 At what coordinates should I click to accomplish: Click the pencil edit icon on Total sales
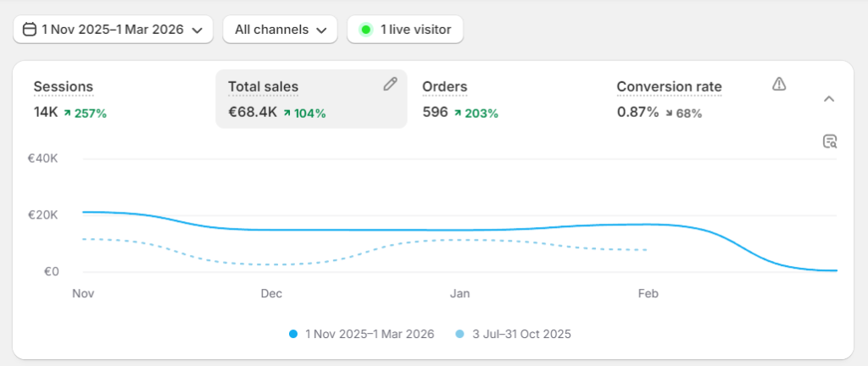point(390,83)
